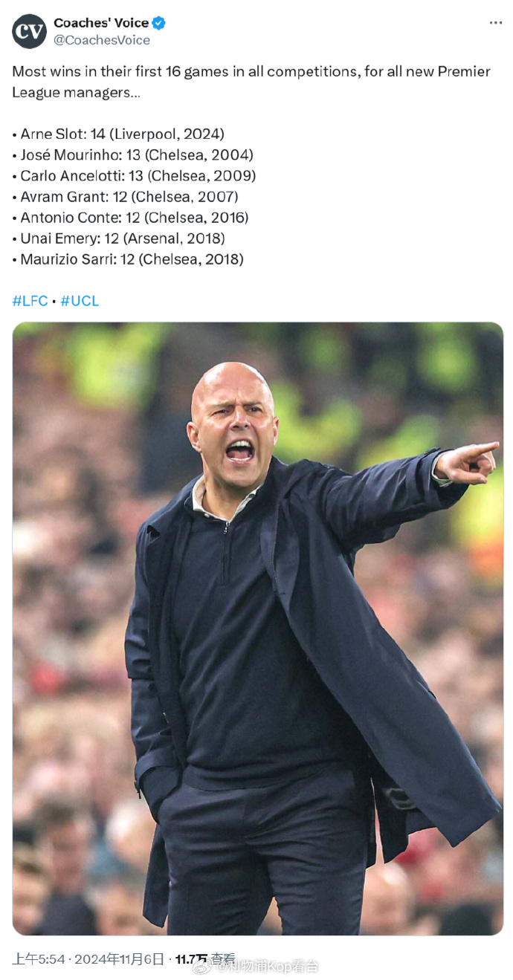513x980 pixels.
Task: Open the #LFC hashtag
Action: pos(30,301)
